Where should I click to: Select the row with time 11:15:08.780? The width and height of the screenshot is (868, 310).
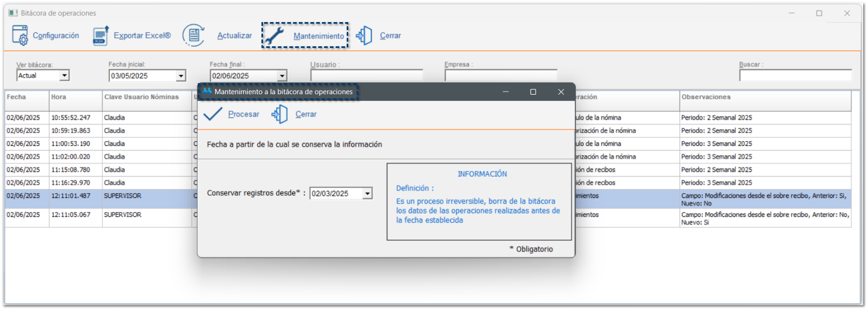coord(428,169)
